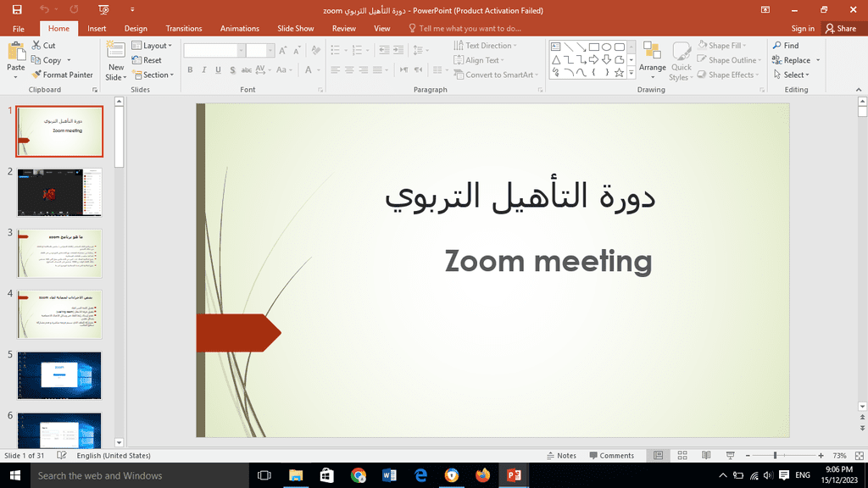Open the font name dropdown
Viewport: 868px width, 488px height.
[241, 51]
